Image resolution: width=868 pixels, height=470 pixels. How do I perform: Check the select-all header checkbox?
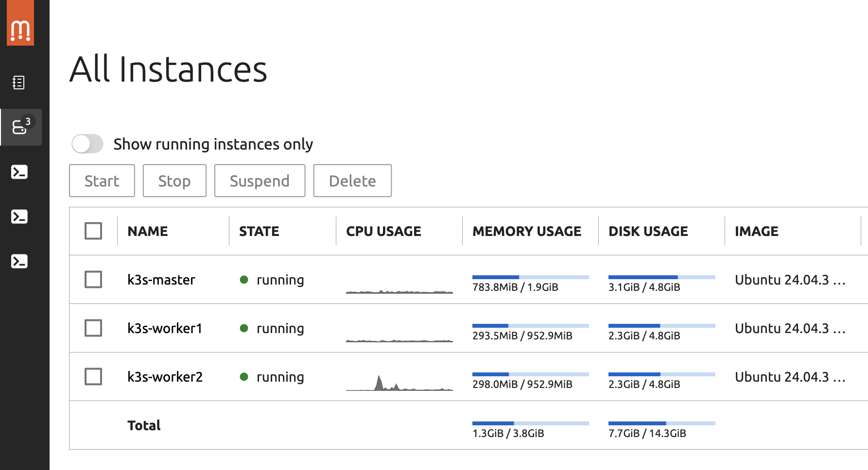93,231
